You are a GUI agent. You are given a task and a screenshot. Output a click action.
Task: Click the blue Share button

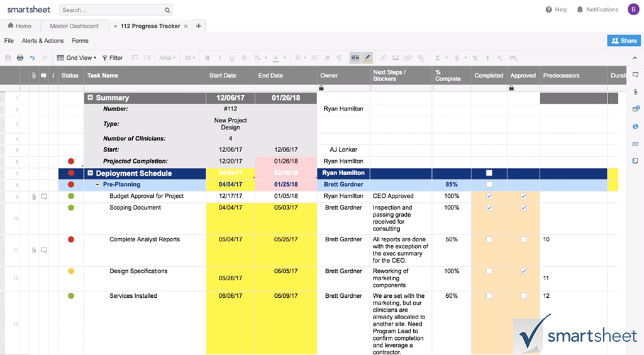624,40
